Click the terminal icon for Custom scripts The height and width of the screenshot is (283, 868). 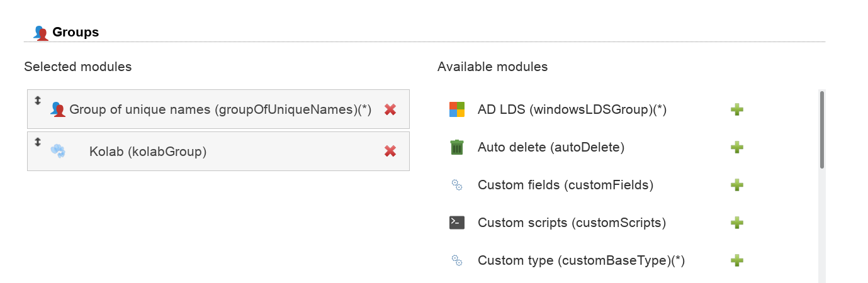coord(457,223)
